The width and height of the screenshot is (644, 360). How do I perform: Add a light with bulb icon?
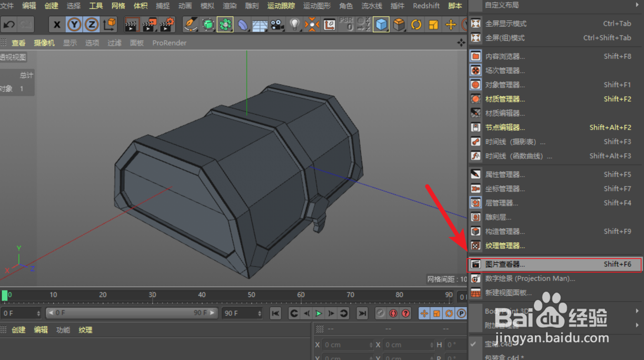coord(294,25)
